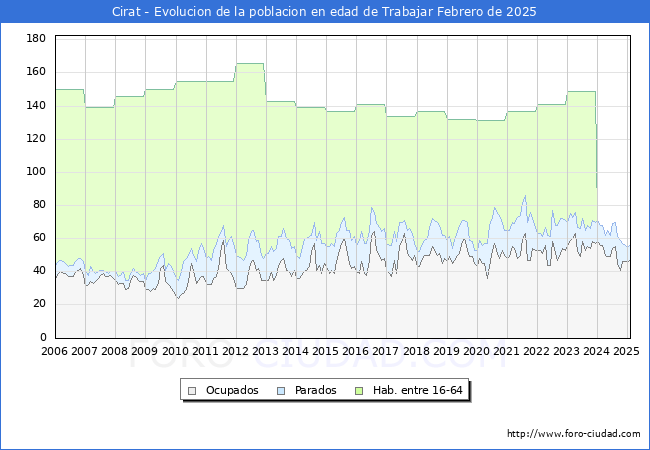Click the Hab. entre 16-64 legend label
The height and width of the screenshot is (450, 650).
click(417, 390)
